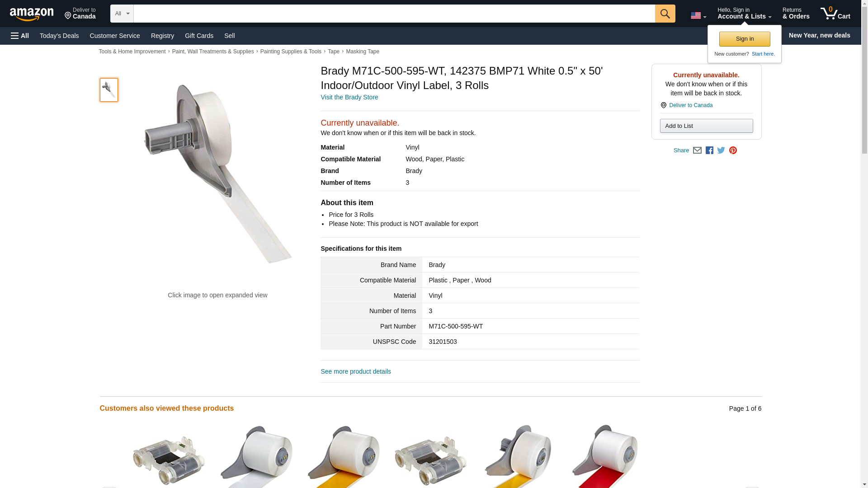This screenshot has width=868, height=488.
Task: Share product on Facebook icon
Action: pyautogui.click(x=709, y=150)
